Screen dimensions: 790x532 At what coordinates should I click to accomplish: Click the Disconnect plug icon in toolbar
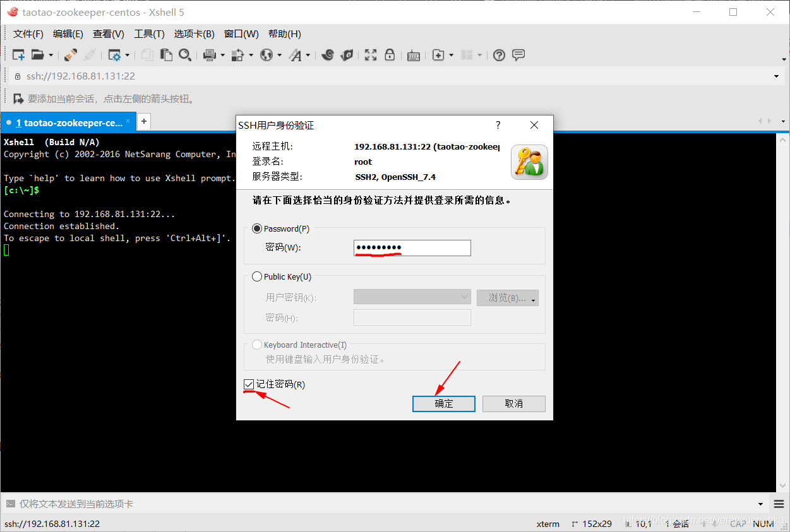(x=90, y=55)
